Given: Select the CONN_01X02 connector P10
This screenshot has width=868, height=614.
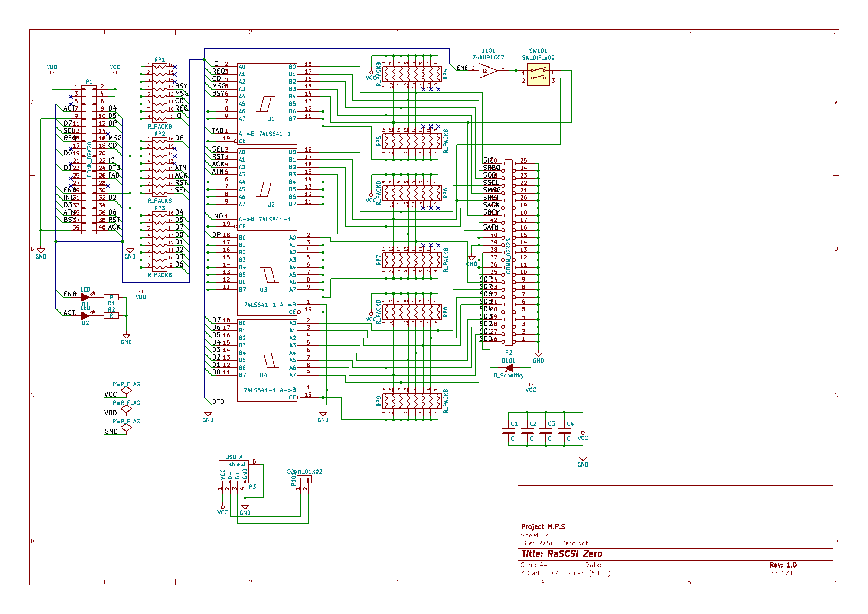Looking at the screenshot, I should click(x=305, y=480).
